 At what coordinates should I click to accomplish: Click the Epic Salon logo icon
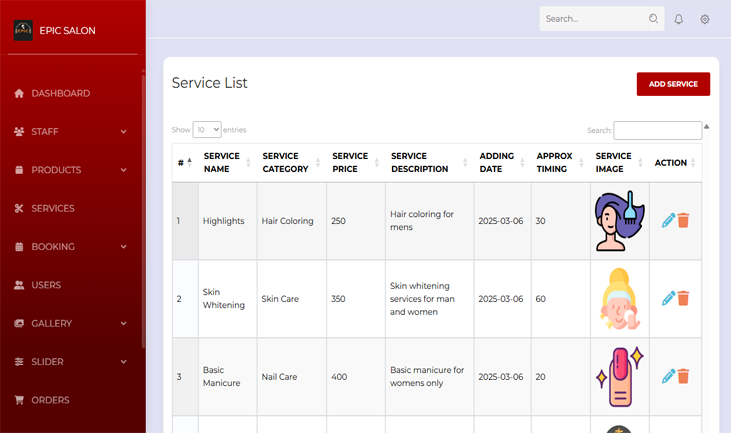[x=23, y=31]
